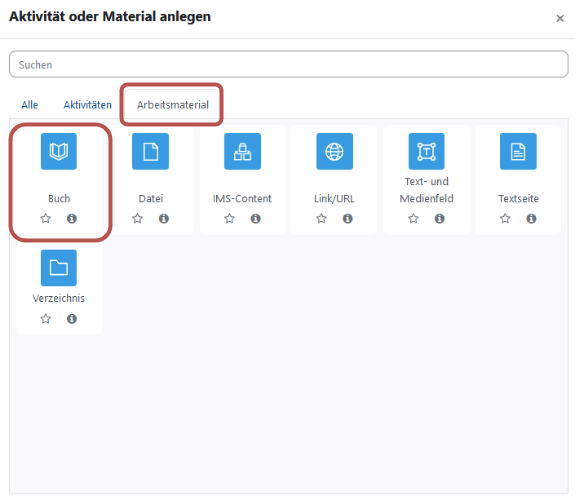Toggle favourite star for Datei

tap(138, 218)
